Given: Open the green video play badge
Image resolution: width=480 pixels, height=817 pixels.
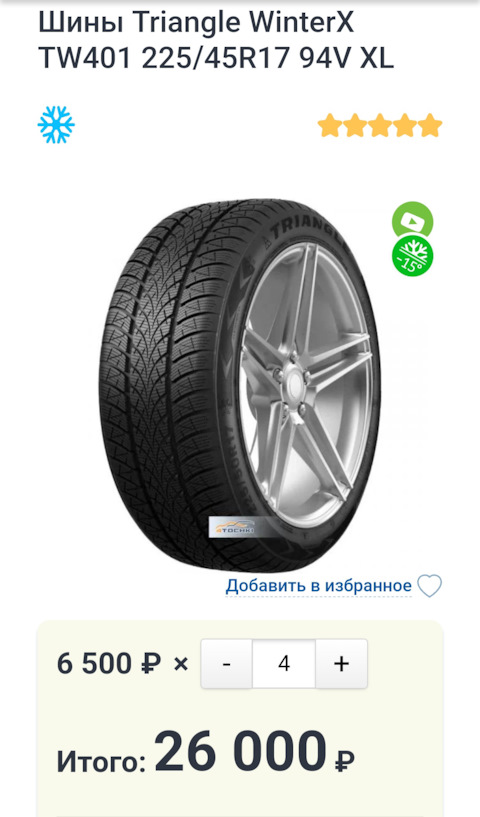Looking at the screenshot, I should point(412,220).
